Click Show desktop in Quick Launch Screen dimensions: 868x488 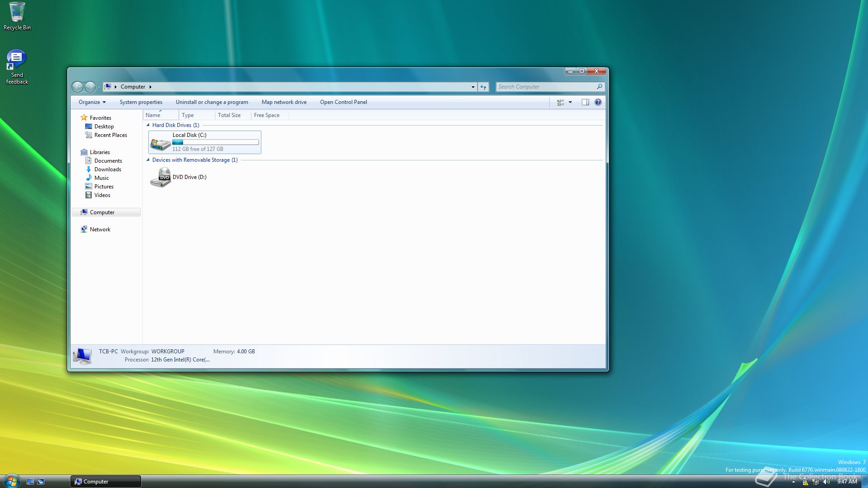[x=30, y=482]
